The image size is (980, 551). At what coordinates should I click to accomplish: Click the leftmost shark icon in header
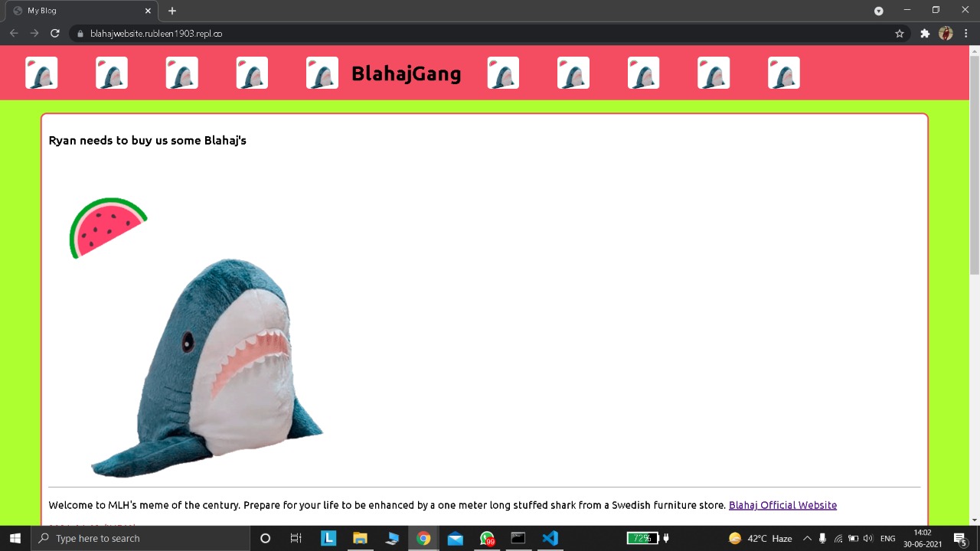[41, 73]
